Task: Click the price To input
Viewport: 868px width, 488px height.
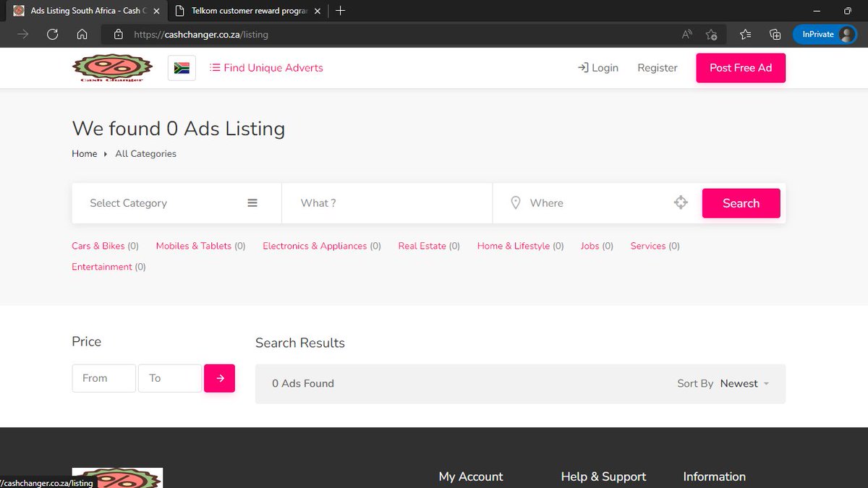Action: 170,378
